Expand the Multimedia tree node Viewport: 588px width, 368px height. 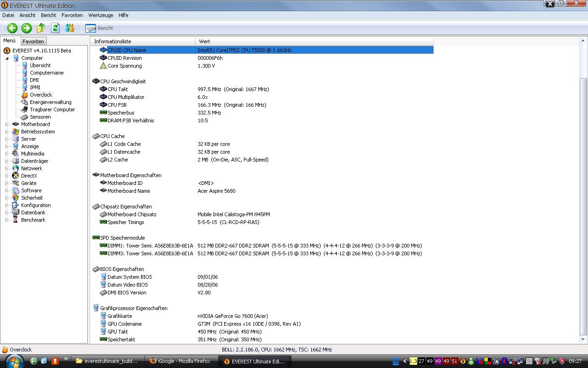(7, 154)
